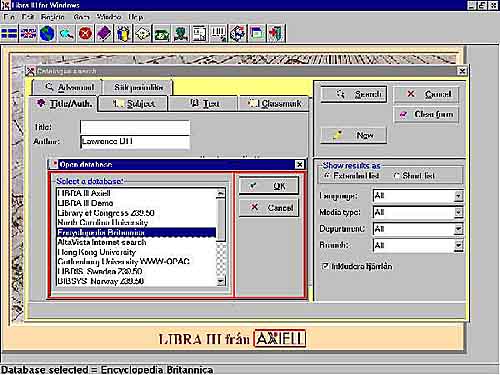Select LIBRA III Demo database
This screenshot has height=375, width=500.
[x=136, y=203]
